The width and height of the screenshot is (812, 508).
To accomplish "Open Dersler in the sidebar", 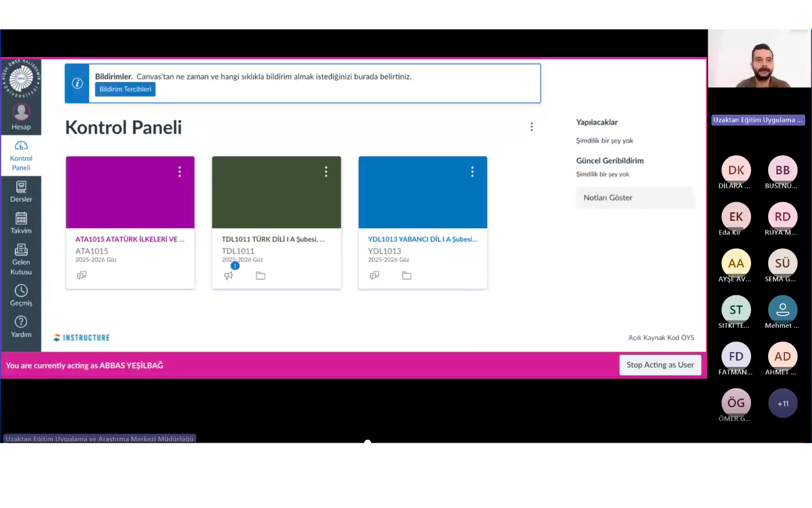I will click(x=21, y=191).
